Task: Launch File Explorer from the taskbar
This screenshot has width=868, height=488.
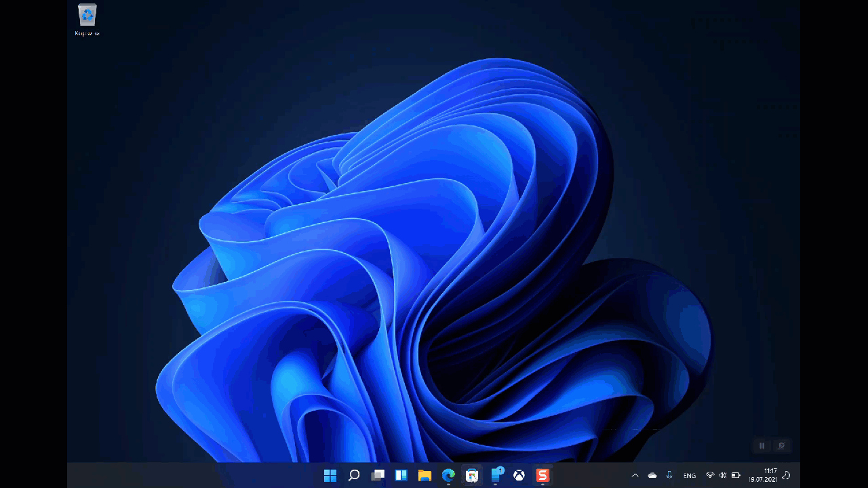Action: tap(425, 475)
